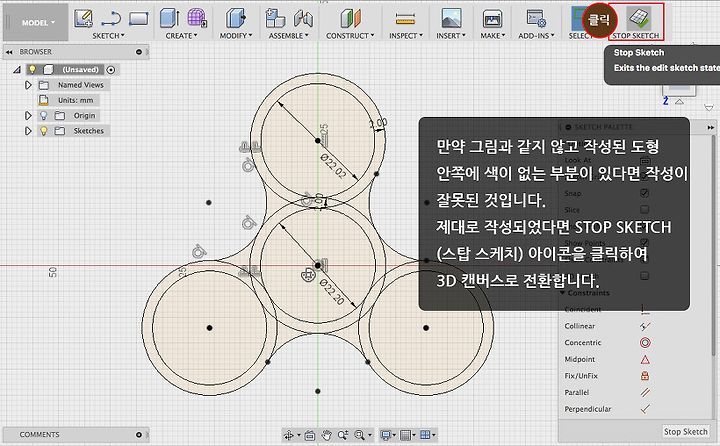Collapse the Browser panel double-arrow
This screenshot has width=720, height=446.
[9, 52]
